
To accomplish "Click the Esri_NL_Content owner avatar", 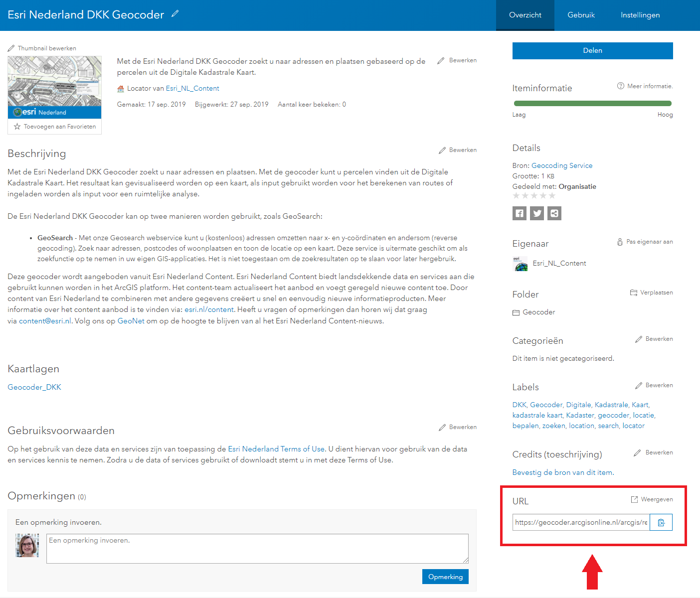I will (x=521, y=264).
